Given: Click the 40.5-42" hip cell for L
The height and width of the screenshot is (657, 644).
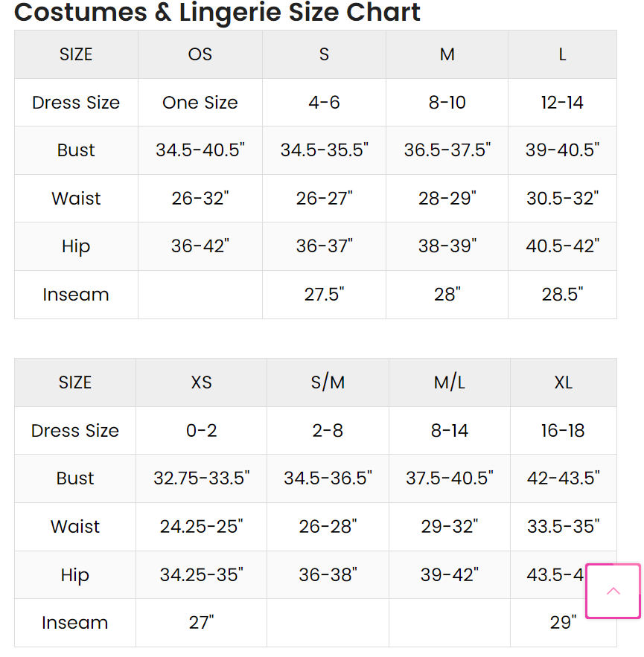Looking at the screenshot, I should tap(562, 246).
